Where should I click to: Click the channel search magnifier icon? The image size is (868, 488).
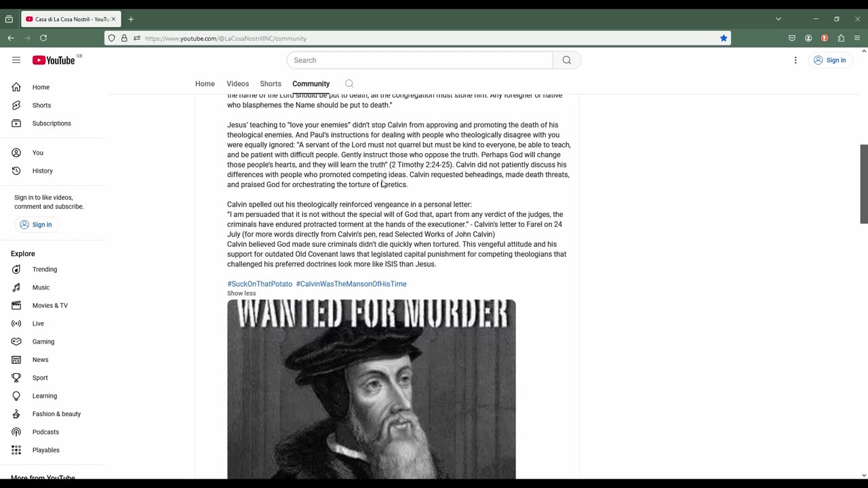(349, 83)
